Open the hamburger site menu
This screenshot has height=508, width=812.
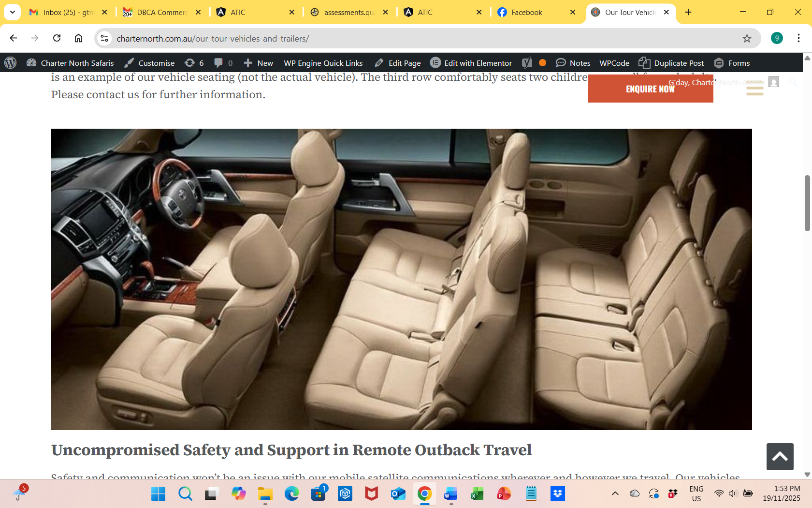coord(754,88)
